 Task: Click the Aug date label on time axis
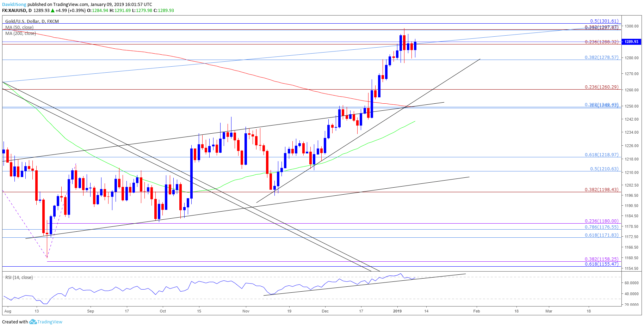point(8,311)
